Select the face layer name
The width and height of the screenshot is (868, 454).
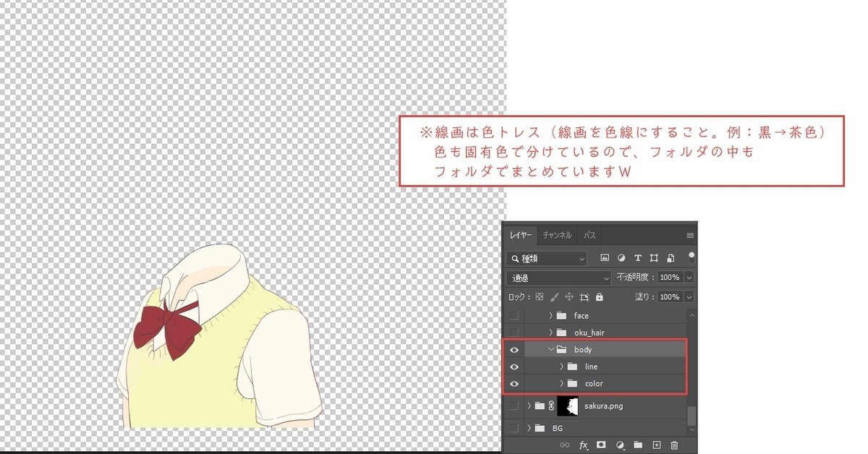pyautogui.click(x=582, y=316)
